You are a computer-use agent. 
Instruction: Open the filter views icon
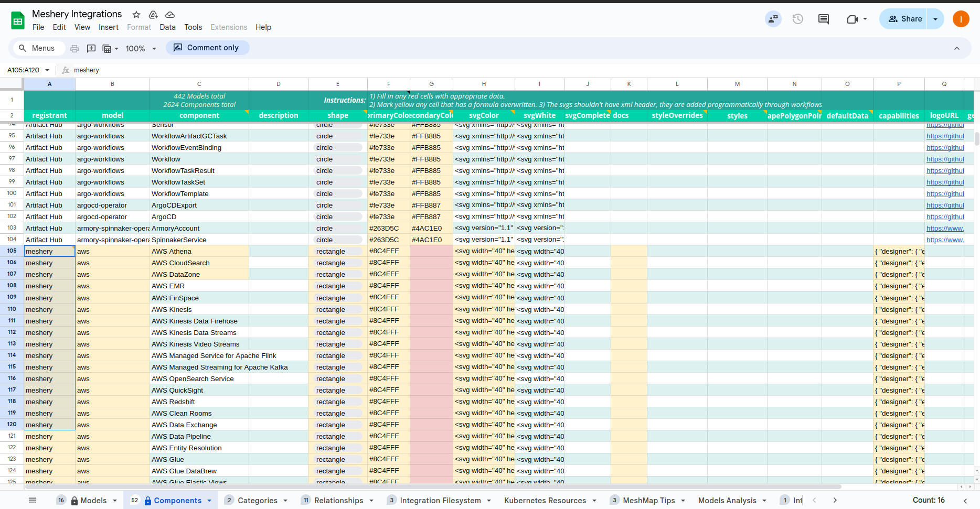pos(106,48)
